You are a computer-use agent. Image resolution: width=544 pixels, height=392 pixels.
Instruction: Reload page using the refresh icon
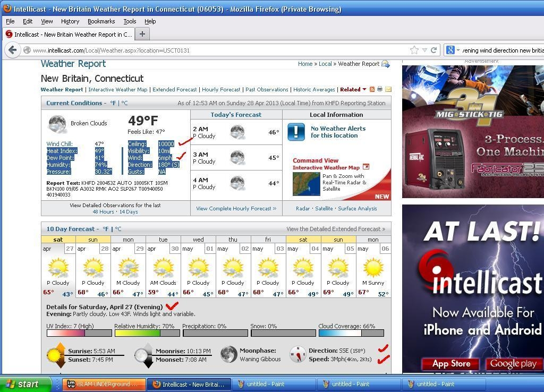click(433, 50)
